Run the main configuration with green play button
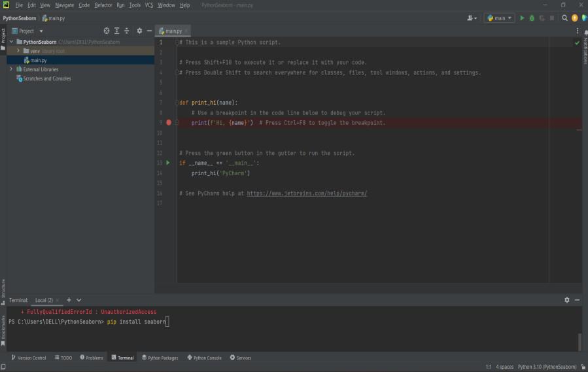Viewport: 588px width, 372px height. point(522,18)
